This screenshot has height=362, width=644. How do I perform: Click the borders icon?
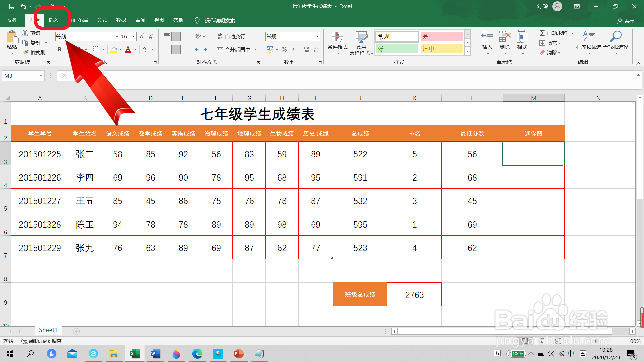(96, 49)
